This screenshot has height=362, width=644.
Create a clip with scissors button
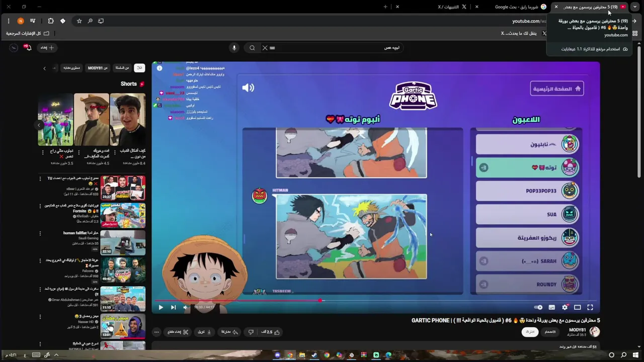coord(178,332)
